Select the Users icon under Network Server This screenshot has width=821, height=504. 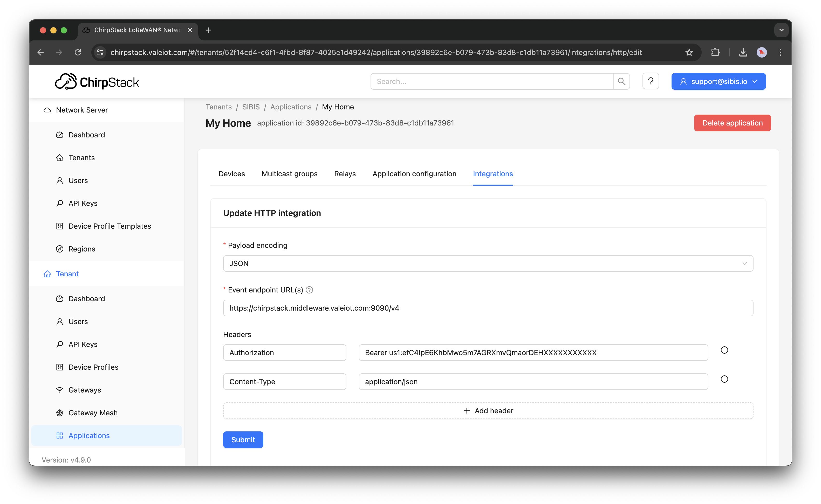point(59,180)
